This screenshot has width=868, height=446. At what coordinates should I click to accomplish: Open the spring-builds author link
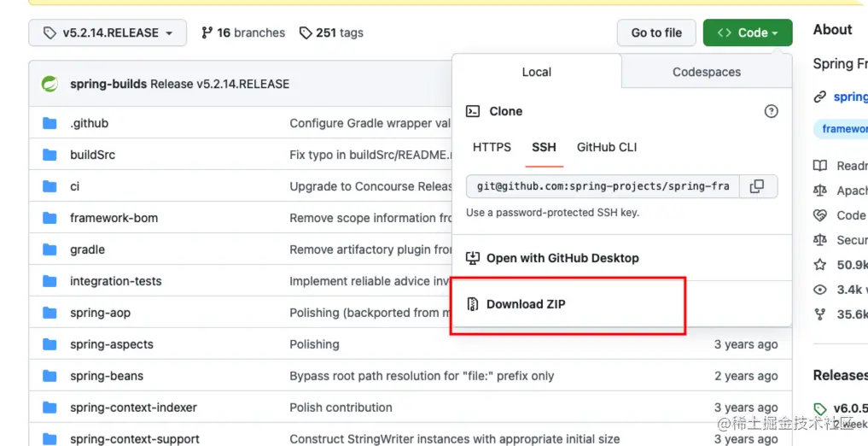pos(108,85)
